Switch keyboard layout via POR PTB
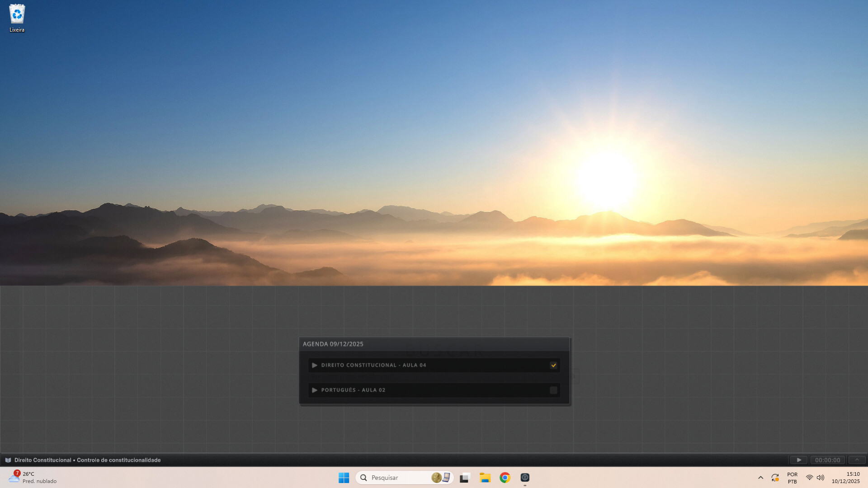 coord(792,478)
